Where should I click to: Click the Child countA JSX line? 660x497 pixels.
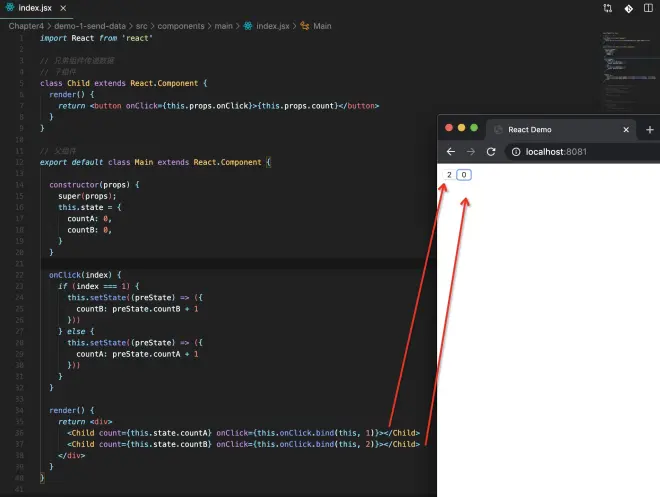pyautogui.click(x=243, y=433)
